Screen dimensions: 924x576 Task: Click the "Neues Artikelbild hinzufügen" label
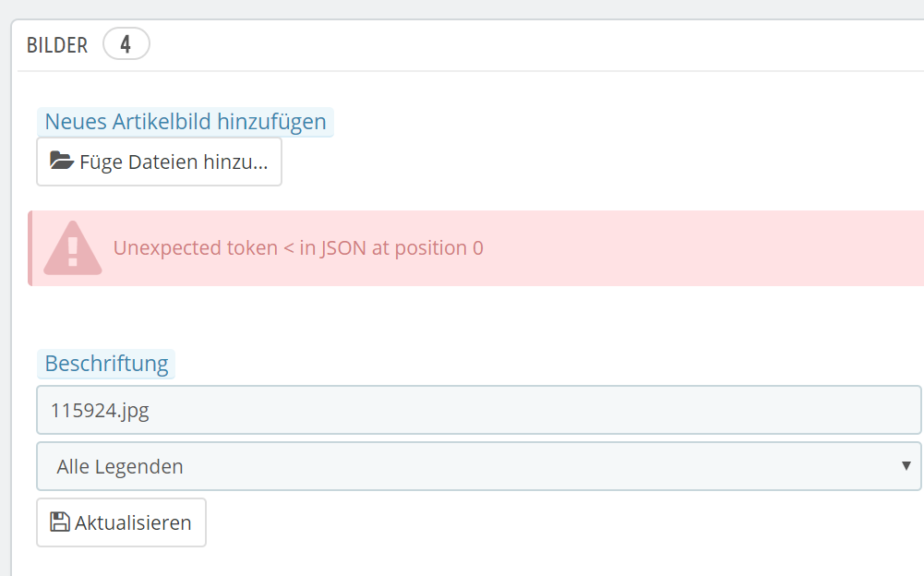(x=185, y=122)
